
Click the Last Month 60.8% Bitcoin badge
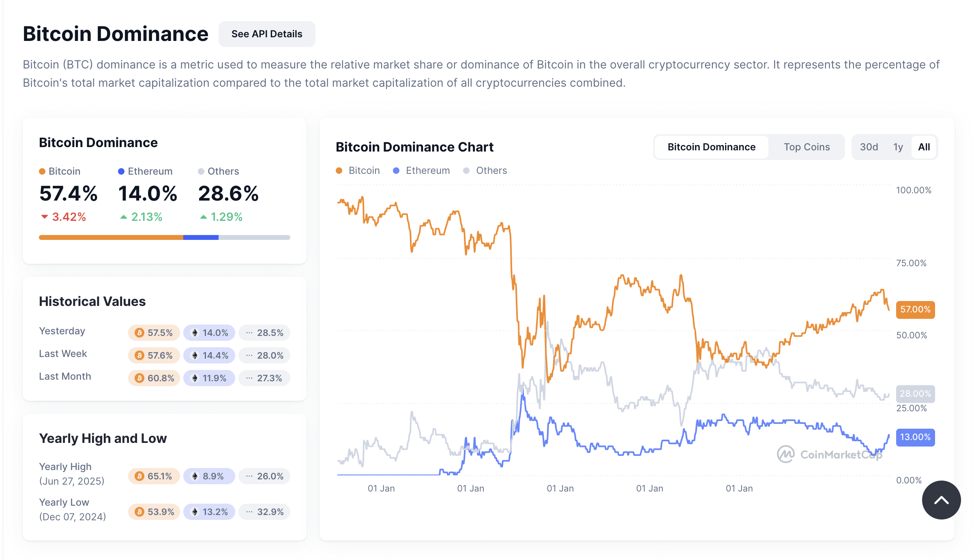click(x=154, y=378)
